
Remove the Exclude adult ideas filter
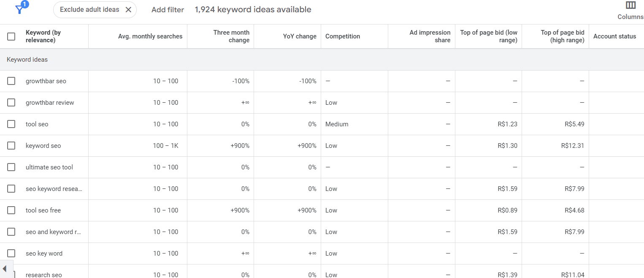[x=128, y=10]
